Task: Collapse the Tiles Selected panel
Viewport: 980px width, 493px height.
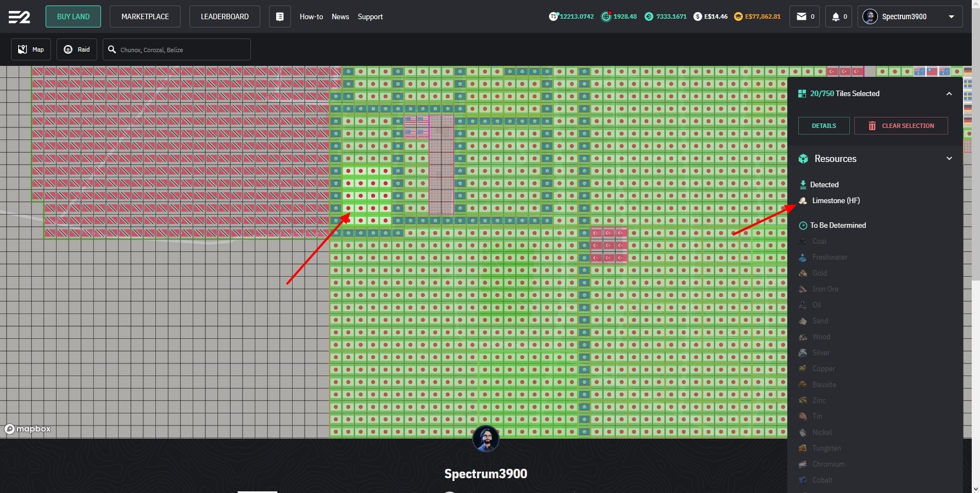Action: pyautogui.click(x=949, y=94)
